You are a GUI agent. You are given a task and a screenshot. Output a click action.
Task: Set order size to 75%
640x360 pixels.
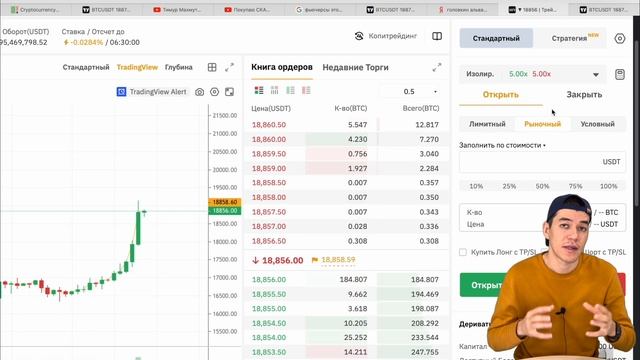[x=575, y=186]
